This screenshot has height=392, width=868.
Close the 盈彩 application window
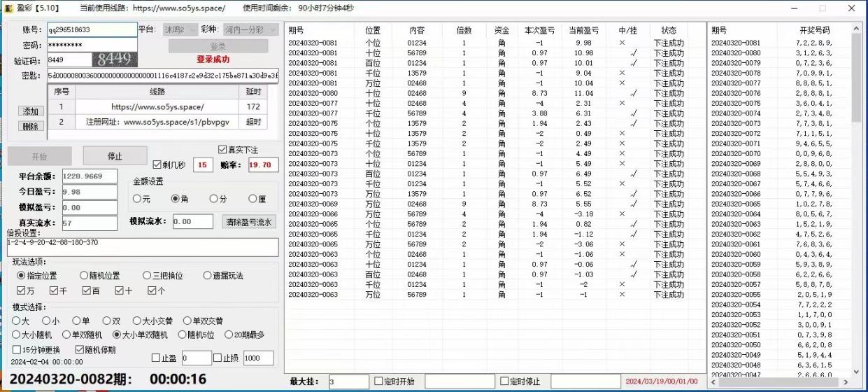click(x=851, y=8)
